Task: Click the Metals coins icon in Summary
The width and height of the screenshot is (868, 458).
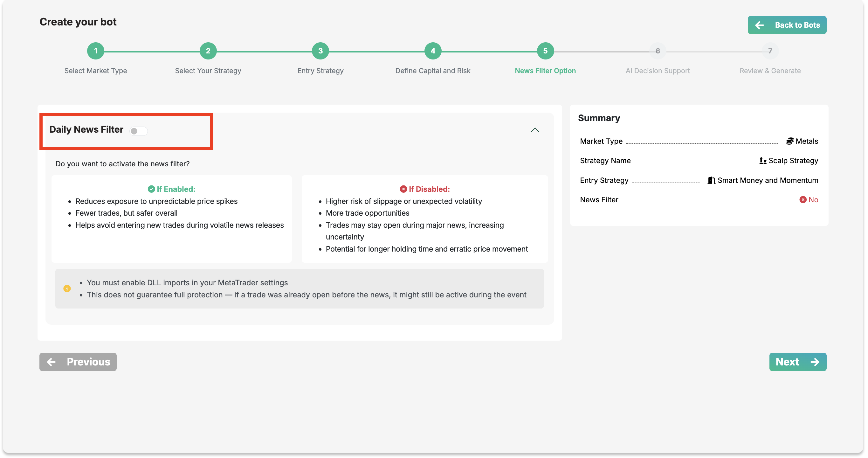Action: pyautogui.click(x=789, y=141)
